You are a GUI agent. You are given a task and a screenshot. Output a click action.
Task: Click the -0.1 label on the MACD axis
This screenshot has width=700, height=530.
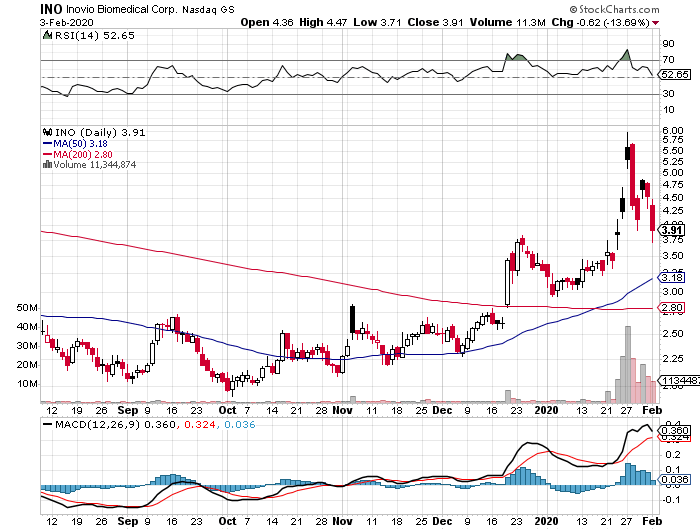click(671, 499)
